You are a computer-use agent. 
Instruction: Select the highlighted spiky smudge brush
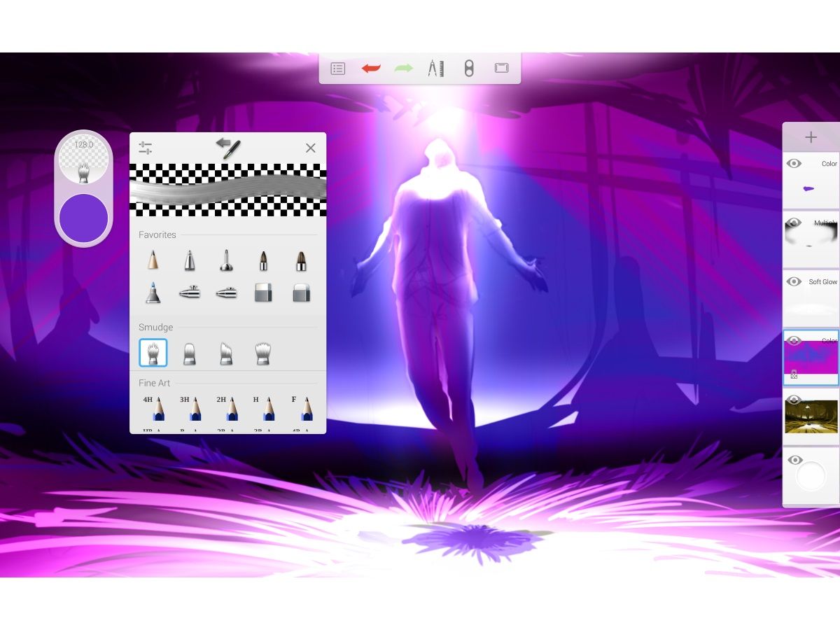[x=153, y=353]
